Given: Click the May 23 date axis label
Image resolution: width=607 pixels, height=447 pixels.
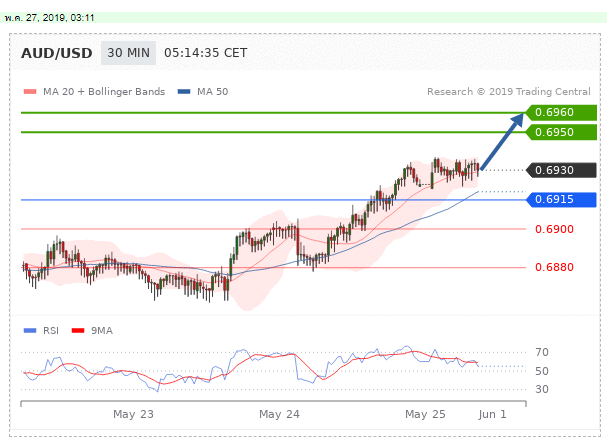Looking at the screenshot, I should [133, 414].
